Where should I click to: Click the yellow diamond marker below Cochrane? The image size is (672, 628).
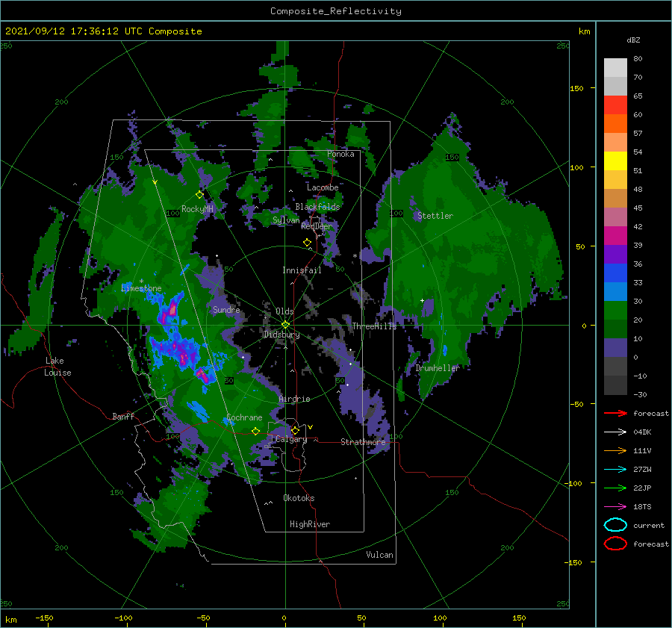(x=255, y=431)
